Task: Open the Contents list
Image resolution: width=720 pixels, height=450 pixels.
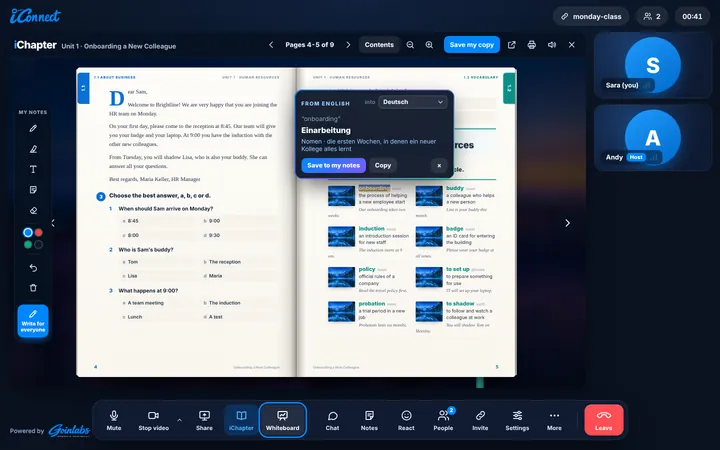Action: click(379, 45)
